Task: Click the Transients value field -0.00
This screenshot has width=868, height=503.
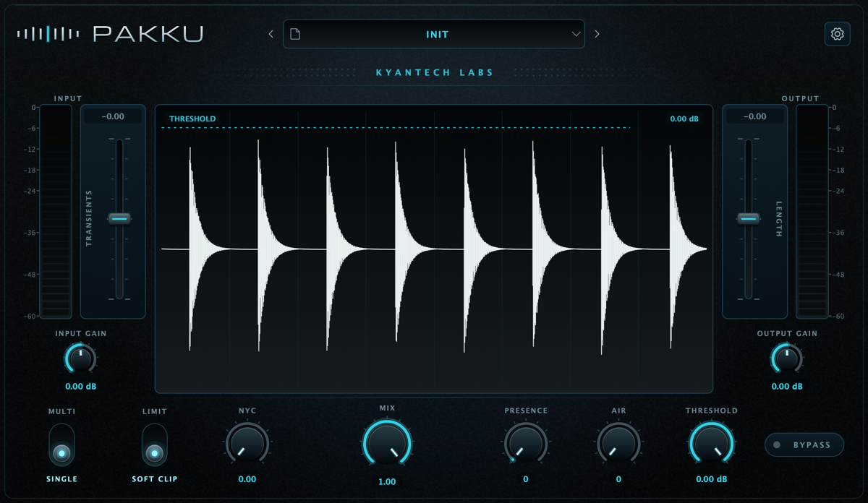Action: pos(113,116)
